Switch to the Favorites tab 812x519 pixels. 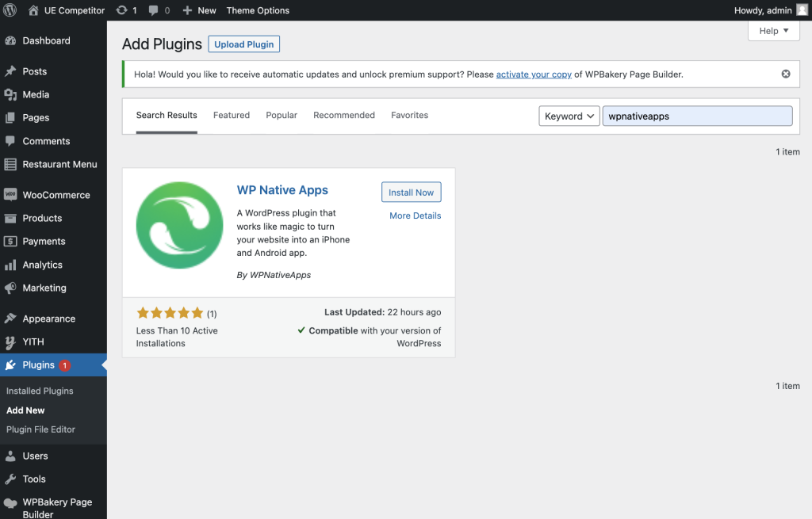410,116
